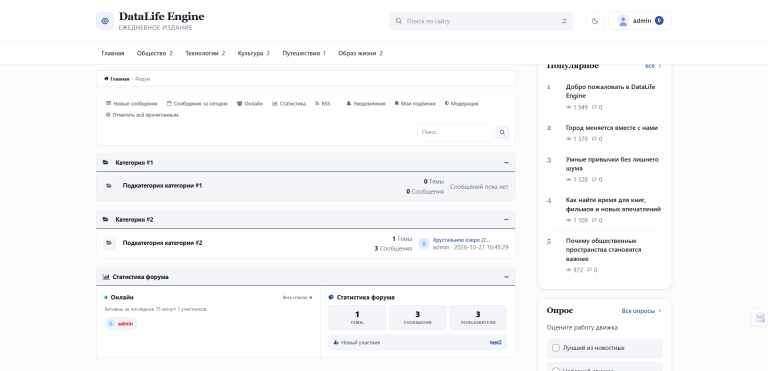Viewport: 768px width, 371px height.
Task: Open the admin user profile menu
Action: click(640, 21)
